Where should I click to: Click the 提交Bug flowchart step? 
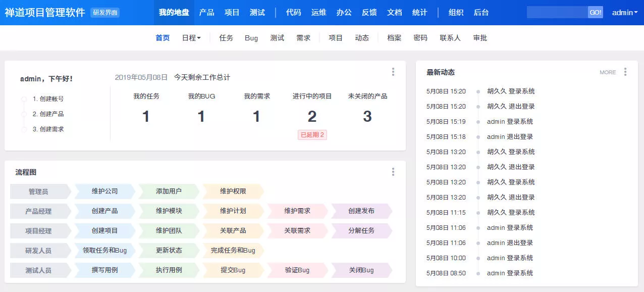[x=233, y=270]
